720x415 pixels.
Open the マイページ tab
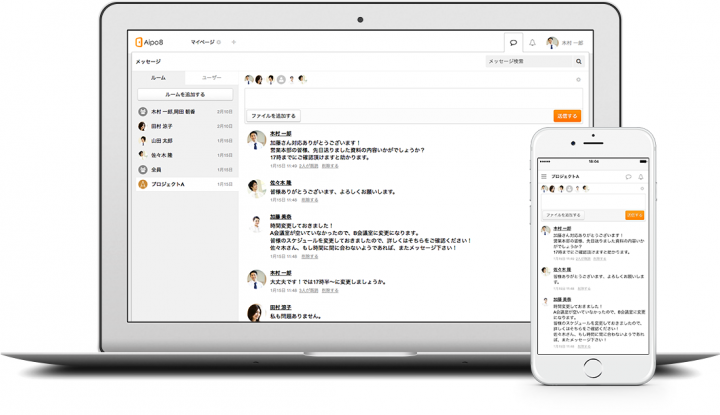(x=202, y=42)
